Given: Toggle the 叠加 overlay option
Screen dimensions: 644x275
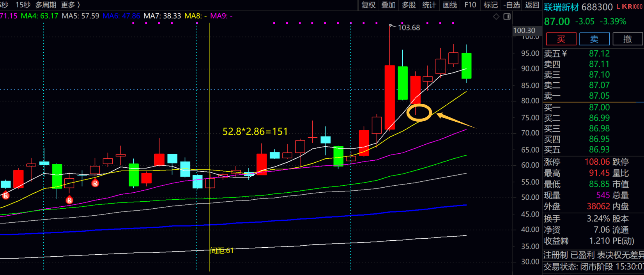Looking at the screenshot, I should click(x=388, y=5).
